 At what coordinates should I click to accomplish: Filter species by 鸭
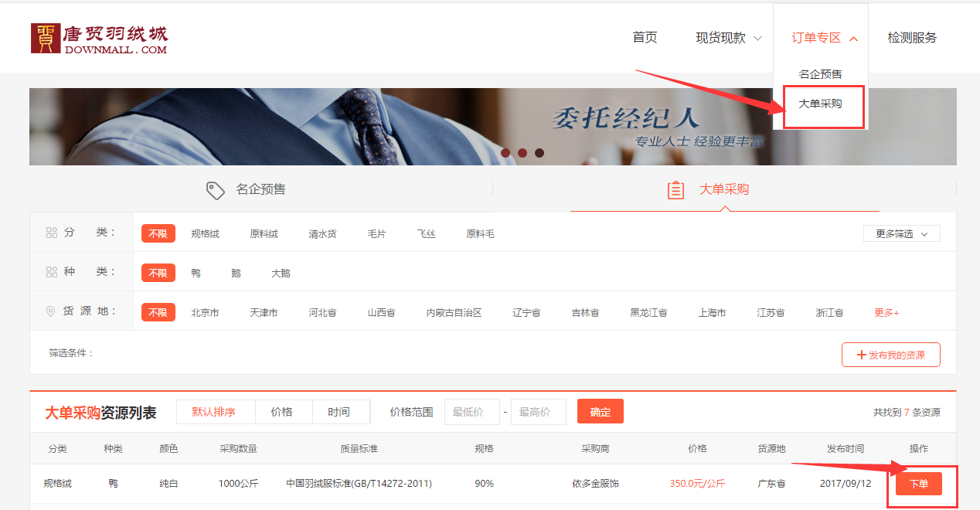click(196, 273)
